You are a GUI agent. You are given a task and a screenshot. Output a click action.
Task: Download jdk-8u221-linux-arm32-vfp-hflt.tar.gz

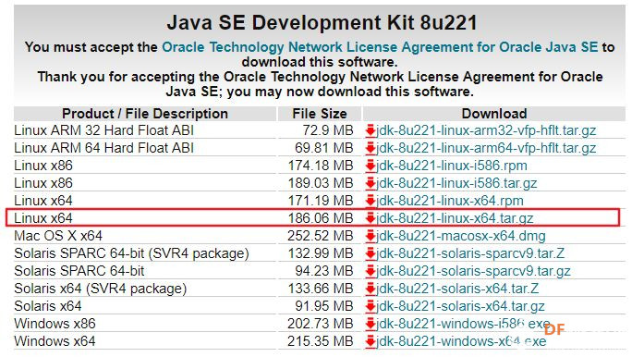[486, 130]
